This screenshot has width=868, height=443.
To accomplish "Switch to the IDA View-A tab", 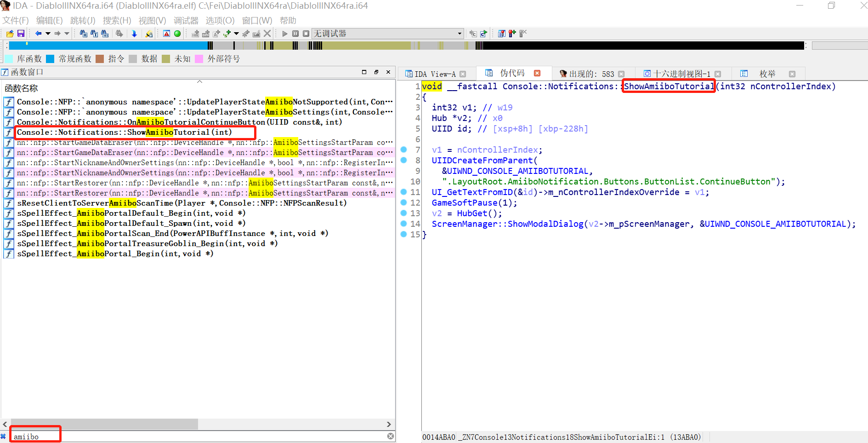I will click(435, 74).
